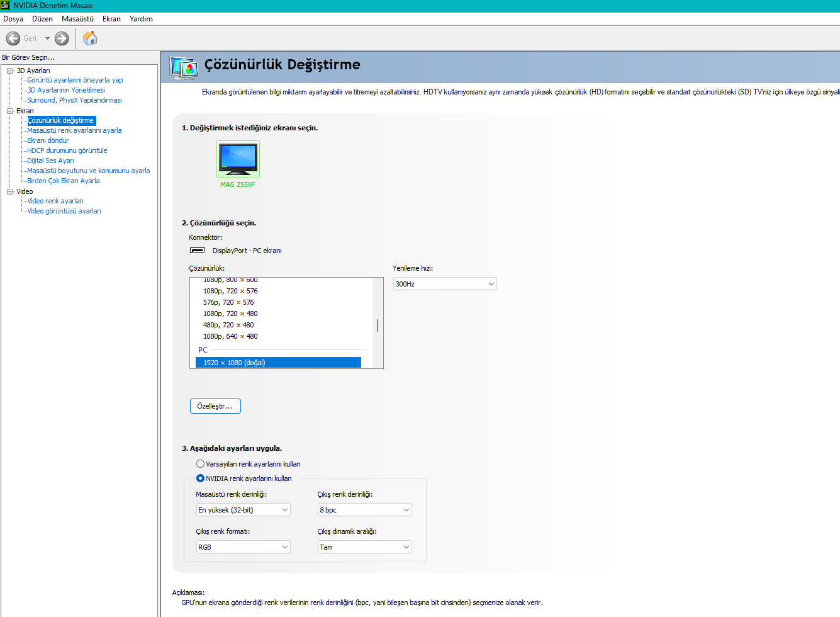Click the 'Özelleştir...' button
840x617 pixels.
[215, 406]
